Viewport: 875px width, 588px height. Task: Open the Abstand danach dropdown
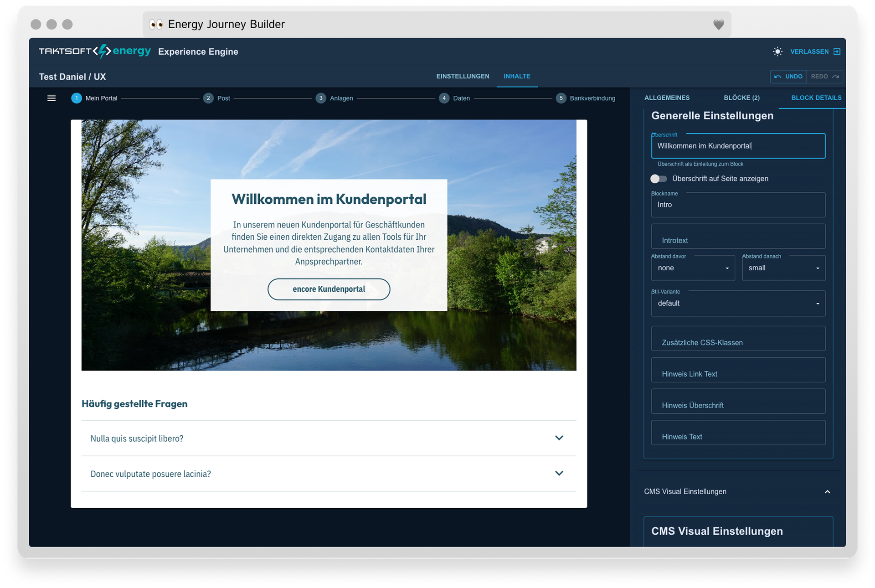pyautogui.click(x=783, y=268)
